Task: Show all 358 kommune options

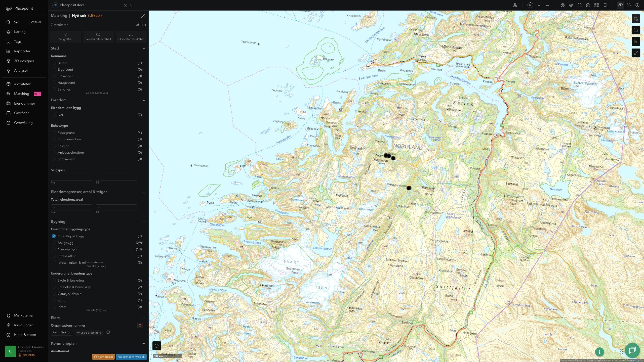Action: tap(97, 93)
